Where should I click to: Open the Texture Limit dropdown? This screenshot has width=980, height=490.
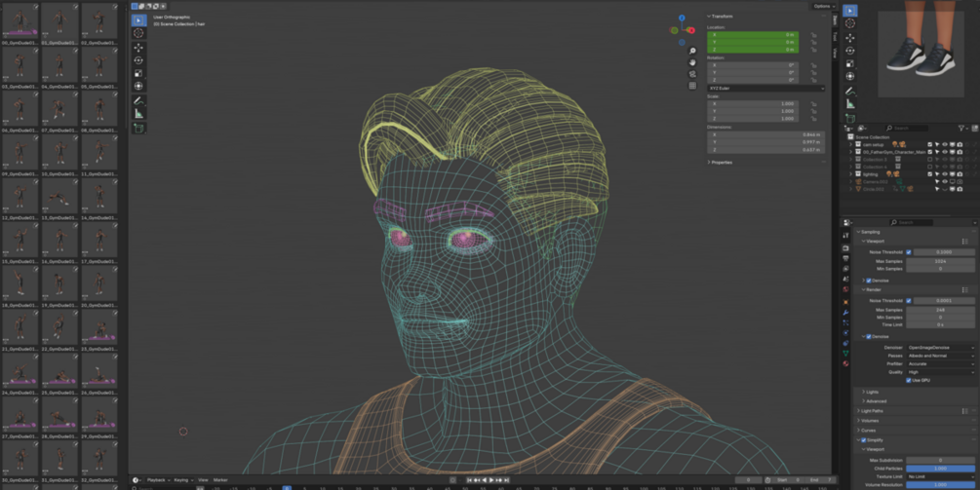click(941, 476)
